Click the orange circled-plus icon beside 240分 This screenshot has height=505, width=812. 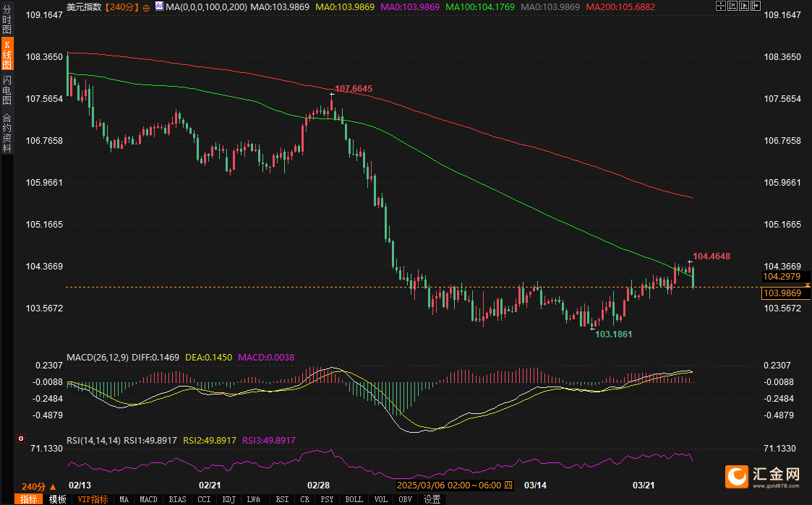click(x=146, y=8)
